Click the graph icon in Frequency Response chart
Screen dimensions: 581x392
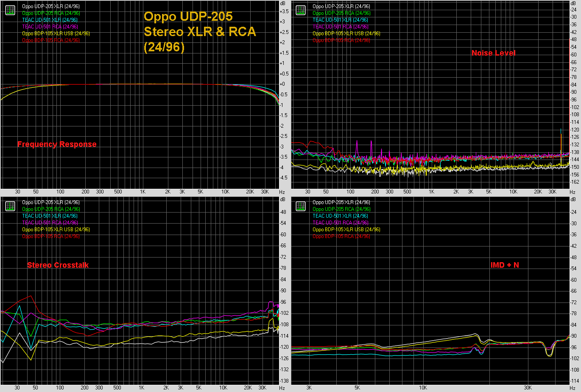[10, 10]
